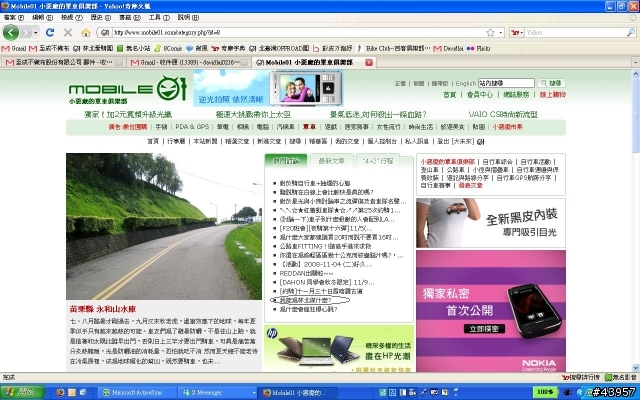Click the Stop loading X icon
640x400 pixels.
(x=68, y=32)
